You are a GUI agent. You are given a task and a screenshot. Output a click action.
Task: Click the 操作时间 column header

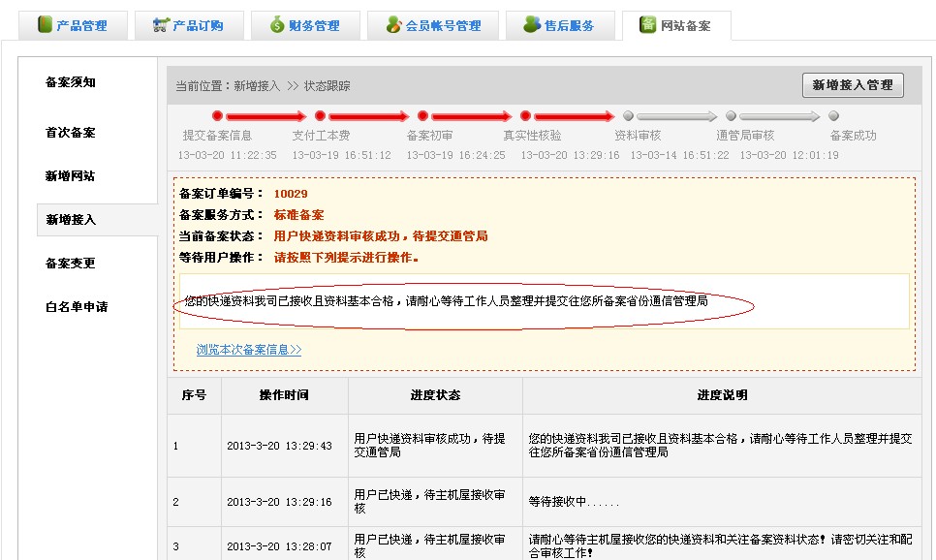coord(284,395)
